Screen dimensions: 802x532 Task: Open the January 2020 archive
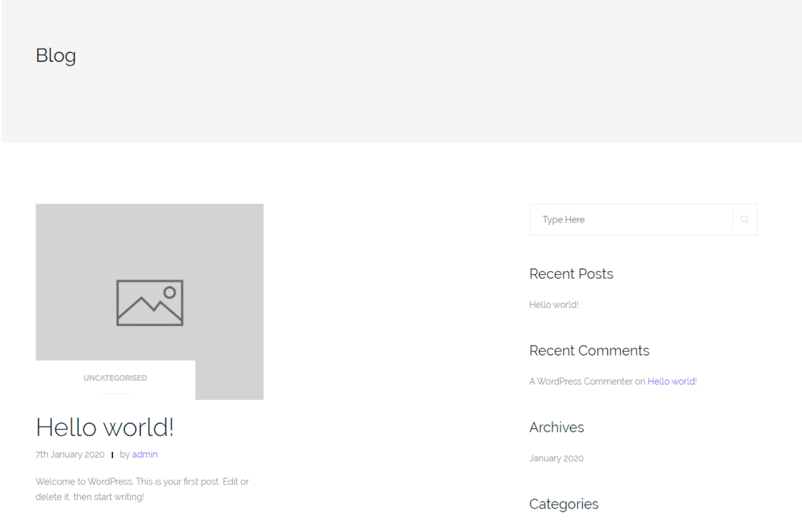pos(556,458)
